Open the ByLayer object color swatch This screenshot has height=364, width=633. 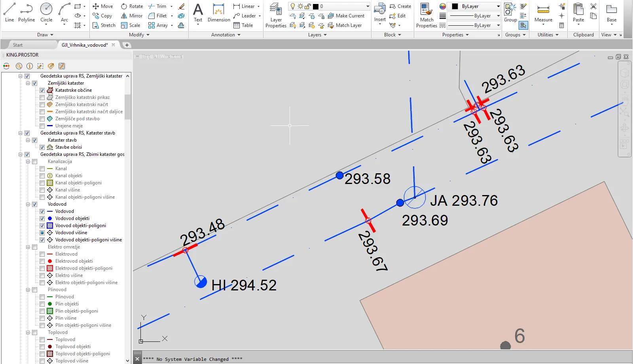click(x=455, y=6)
